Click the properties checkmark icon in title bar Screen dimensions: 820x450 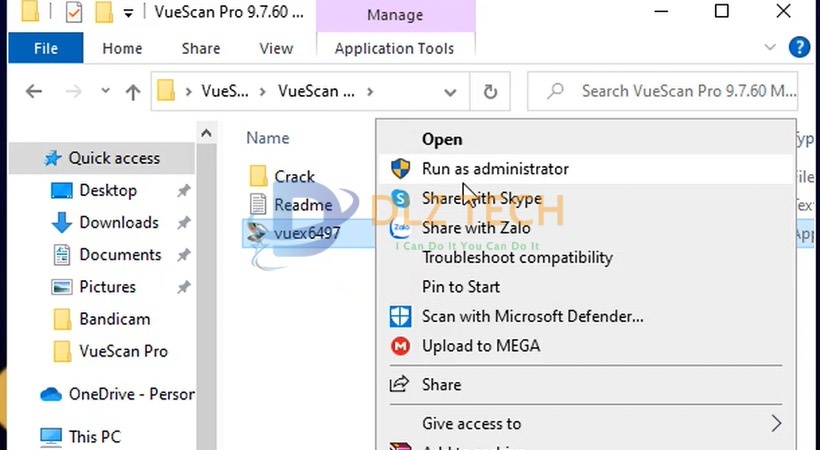pyautogui.click(x=74, y=13)
